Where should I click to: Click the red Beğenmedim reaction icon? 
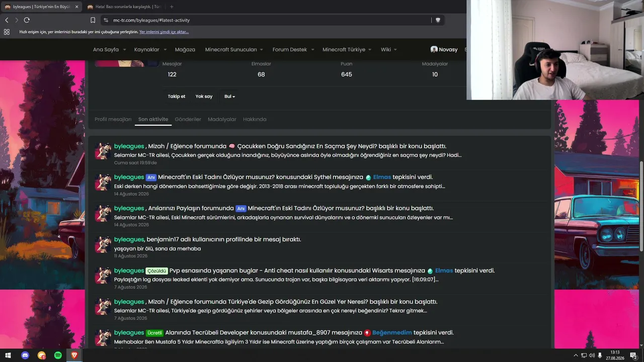(x=367, y=333)
